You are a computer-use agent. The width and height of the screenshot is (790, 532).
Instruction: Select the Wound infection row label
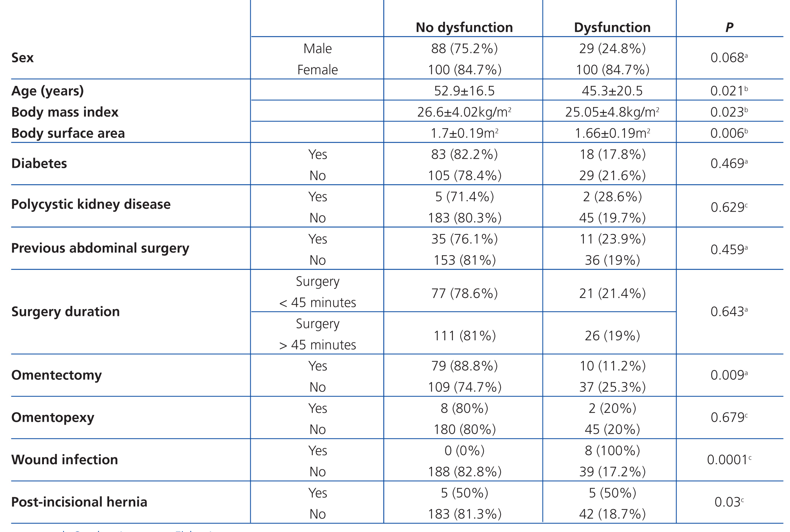(x=65, y=460)
